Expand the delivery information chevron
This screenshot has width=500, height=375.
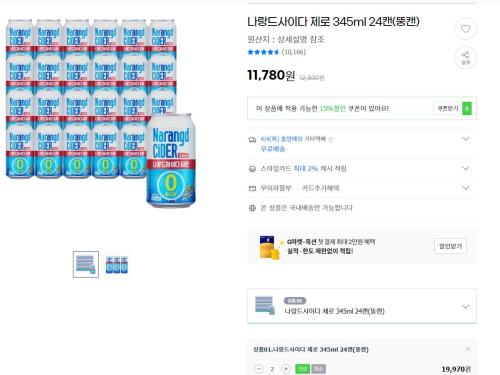point(466,139)
